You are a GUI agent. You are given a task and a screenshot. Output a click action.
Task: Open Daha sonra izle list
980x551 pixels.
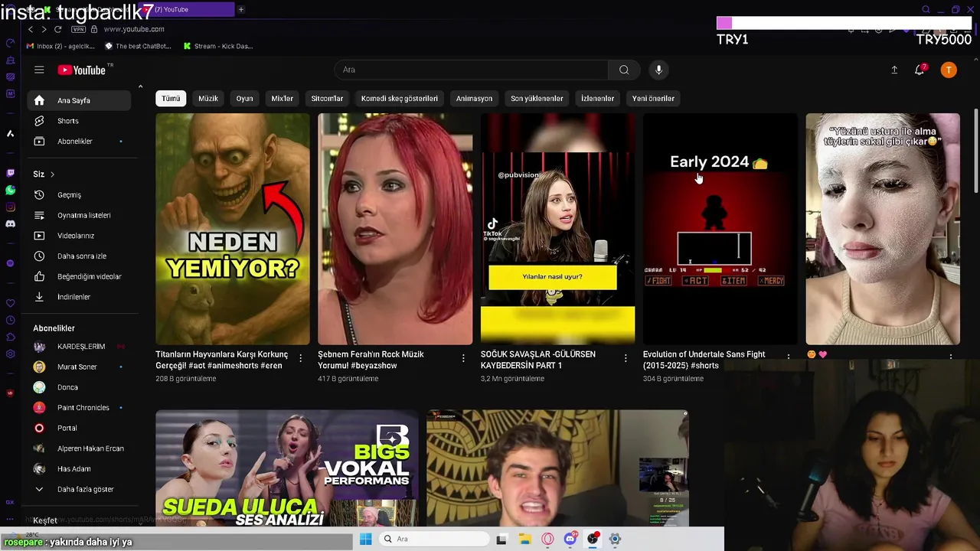pyautogui.click(x=80, y=256)
